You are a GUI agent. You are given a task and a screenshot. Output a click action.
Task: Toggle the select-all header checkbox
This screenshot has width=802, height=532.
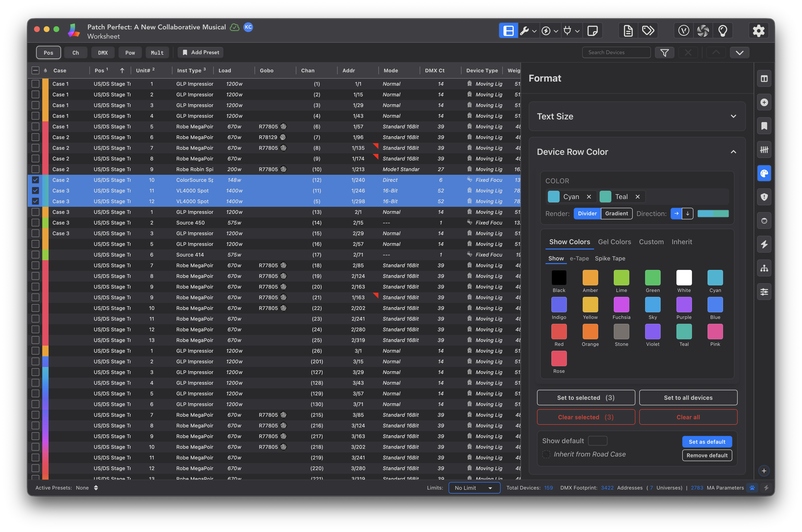pos(35,71)
